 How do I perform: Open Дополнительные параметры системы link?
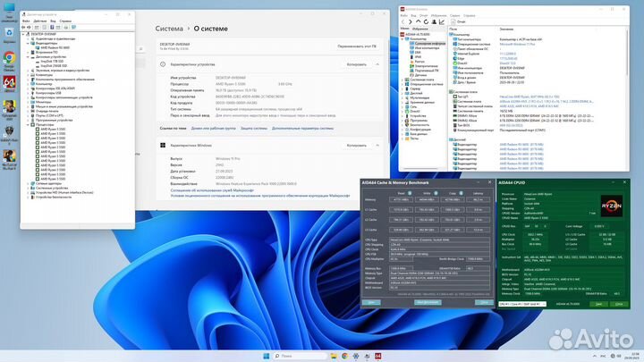coord(302,129)
